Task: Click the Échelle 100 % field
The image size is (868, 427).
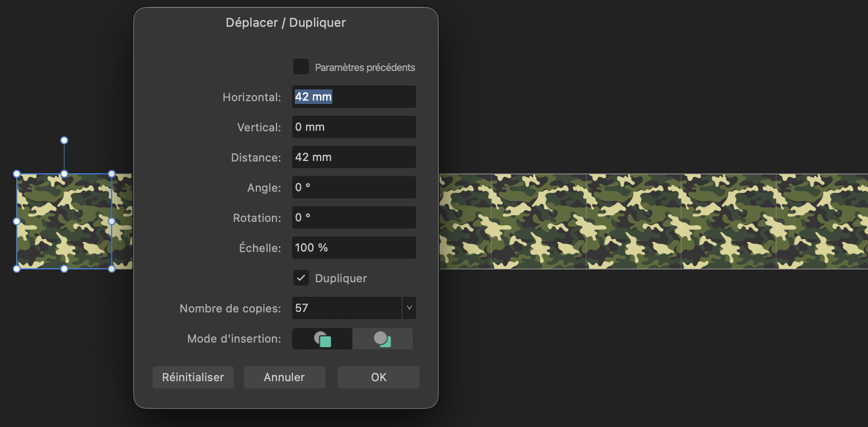Action: click(354, 248)
